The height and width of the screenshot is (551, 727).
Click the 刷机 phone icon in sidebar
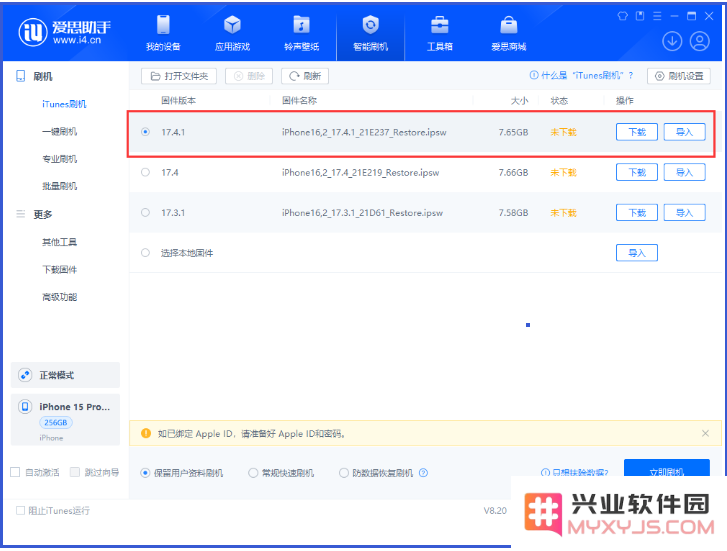[x=20, y=76]
